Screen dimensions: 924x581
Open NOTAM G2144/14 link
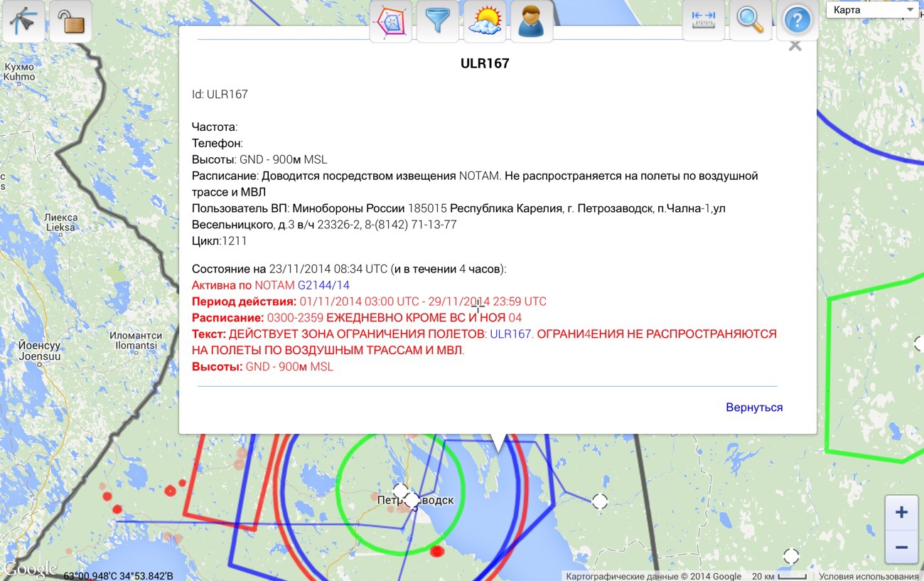(x=323, y=285)
